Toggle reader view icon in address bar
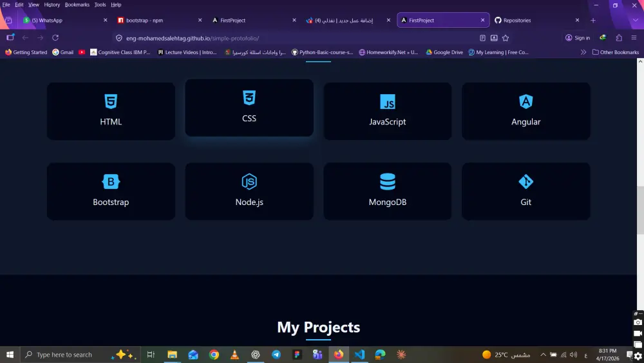 [482, 38]
